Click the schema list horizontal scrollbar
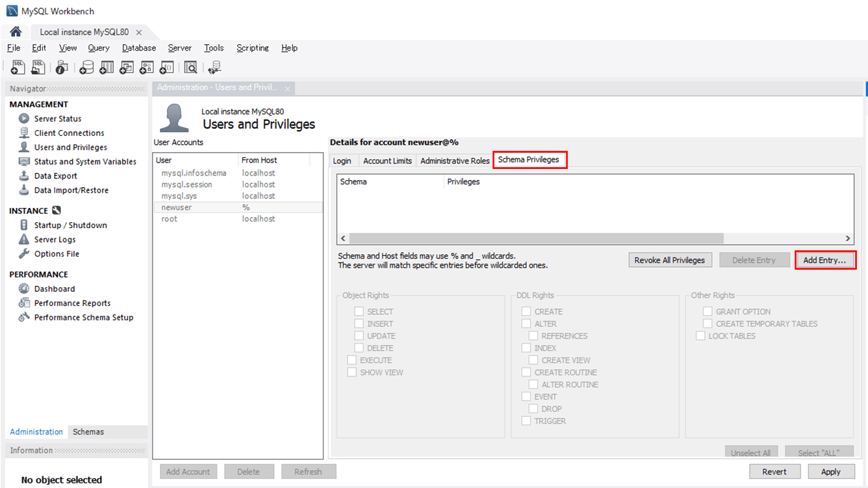 [x=536, y=238]
